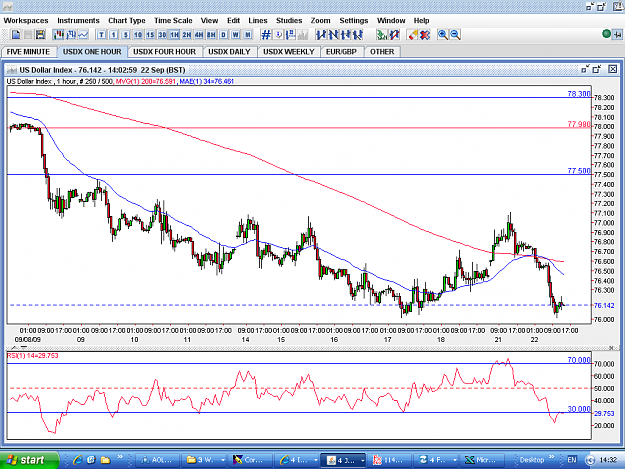Click the 78.300 horizontal line label
Screen dimensions: 625x469
(579, 94)
